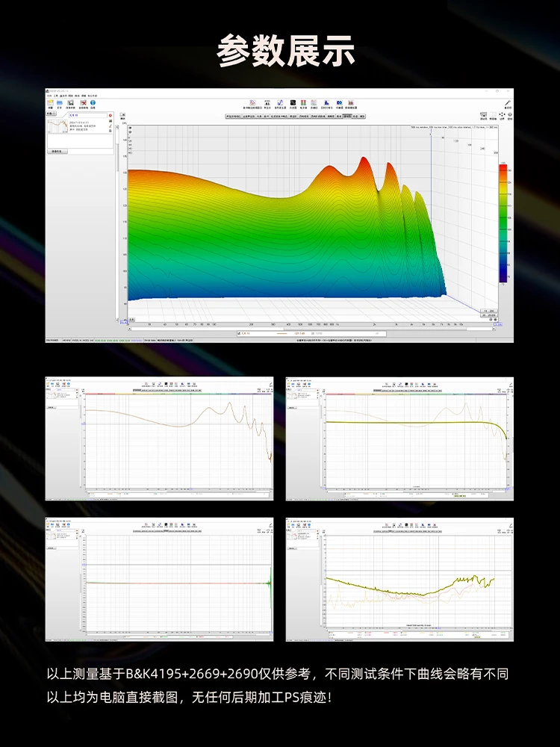Select the highlighted Waterfall graph tab in top window
Image resolution: width=560 pixels, height=747 pixels.
click(348, 117)
